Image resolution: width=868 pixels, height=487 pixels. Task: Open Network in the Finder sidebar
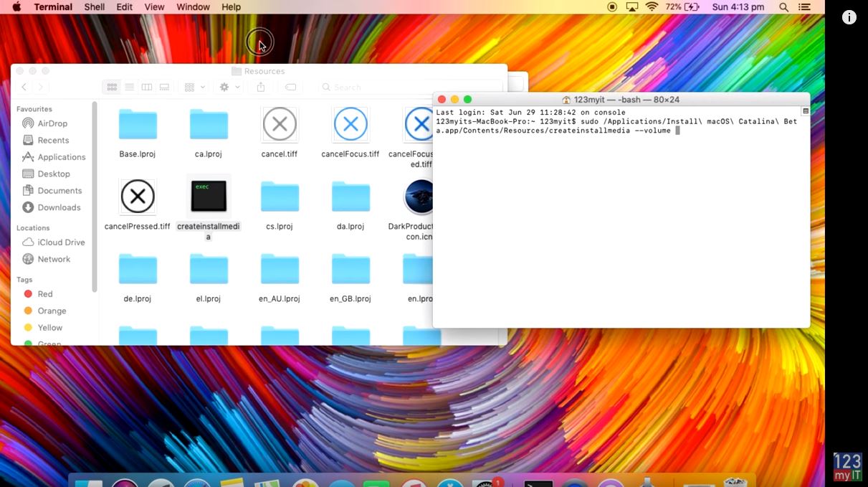[x=54, y=259]
